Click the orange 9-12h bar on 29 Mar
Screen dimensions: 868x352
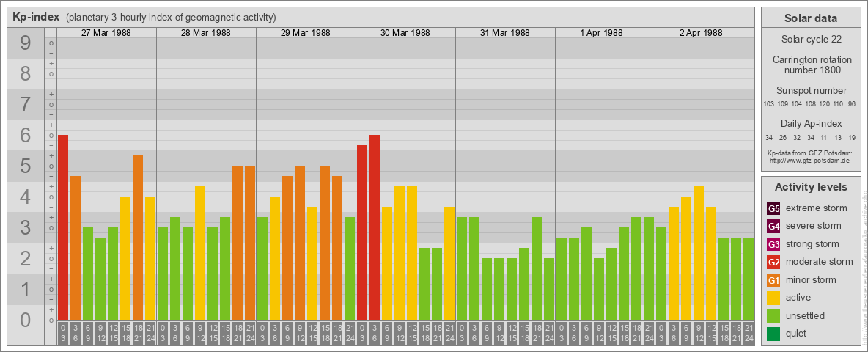click(x=300, y=243)
